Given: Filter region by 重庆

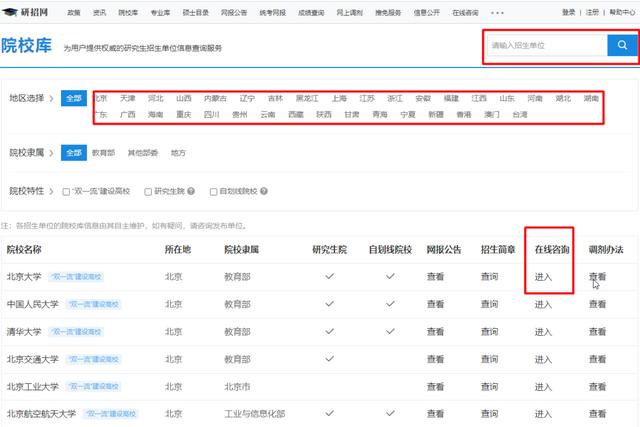Looking at the screenshot, I should coord(184,115).
